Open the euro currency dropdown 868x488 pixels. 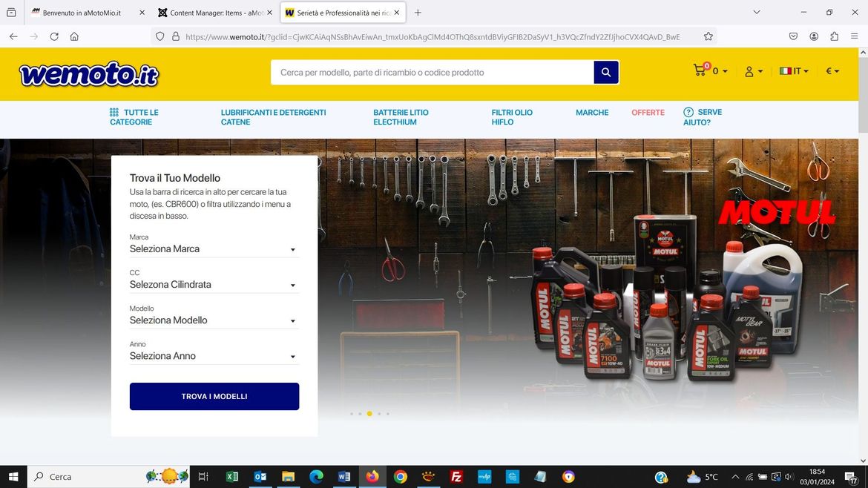tap(832, 70)
